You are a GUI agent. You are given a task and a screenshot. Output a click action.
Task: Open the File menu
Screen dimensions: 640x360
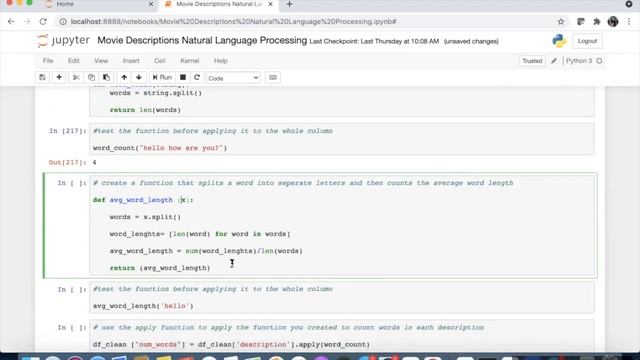click(48, 61)
